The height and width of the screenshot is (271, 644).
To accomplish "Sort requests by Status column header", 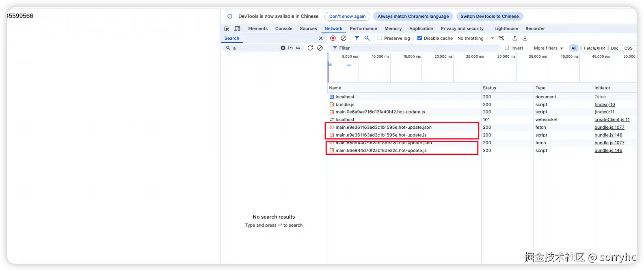I will (x=508, y=88).
